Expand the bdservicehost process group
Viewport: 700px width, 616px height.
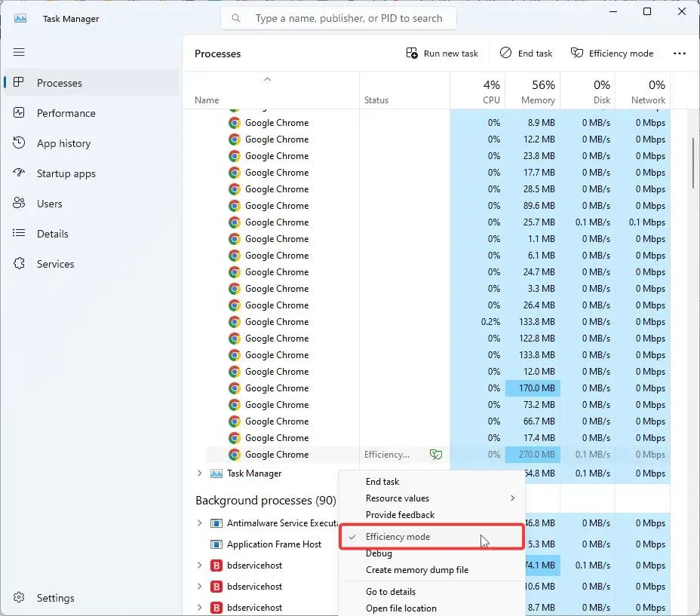tap(200, 565)
